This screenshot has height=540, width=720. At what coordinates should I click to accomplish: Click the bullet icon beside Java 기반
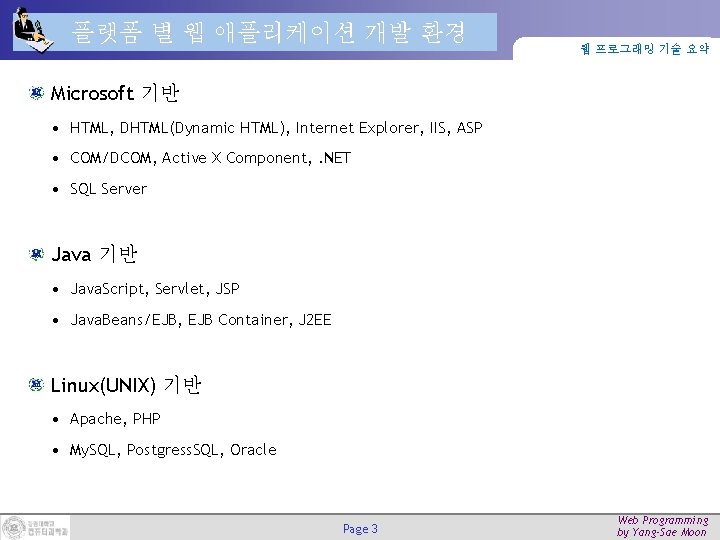pos(36,254)
